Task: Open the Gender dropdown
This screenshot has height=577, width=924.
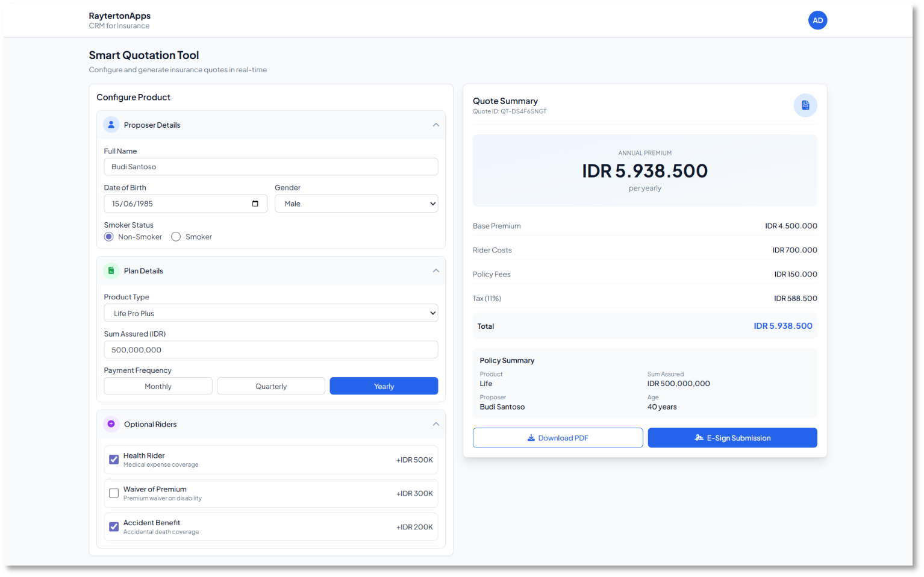Action: tap(356, 204)
